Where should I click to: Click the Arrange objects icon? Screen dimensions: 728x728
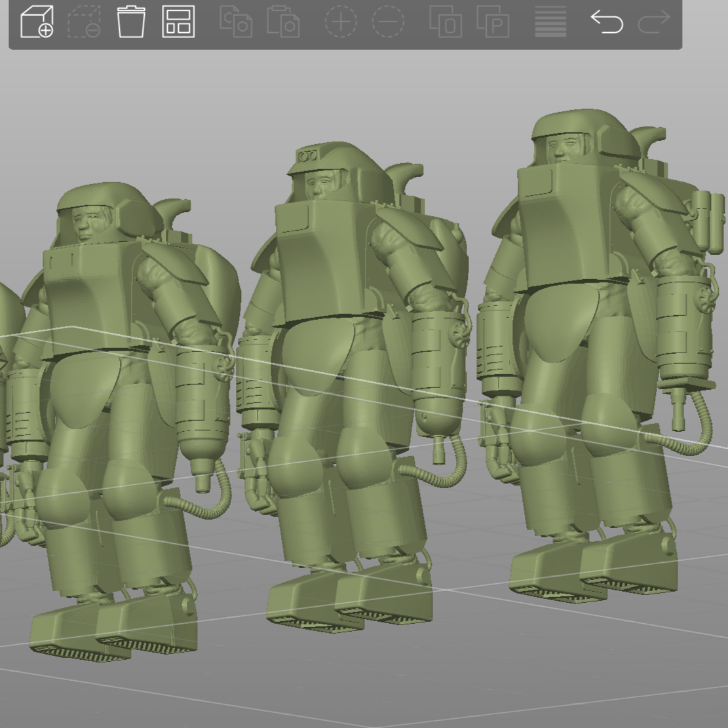point(178,22)
